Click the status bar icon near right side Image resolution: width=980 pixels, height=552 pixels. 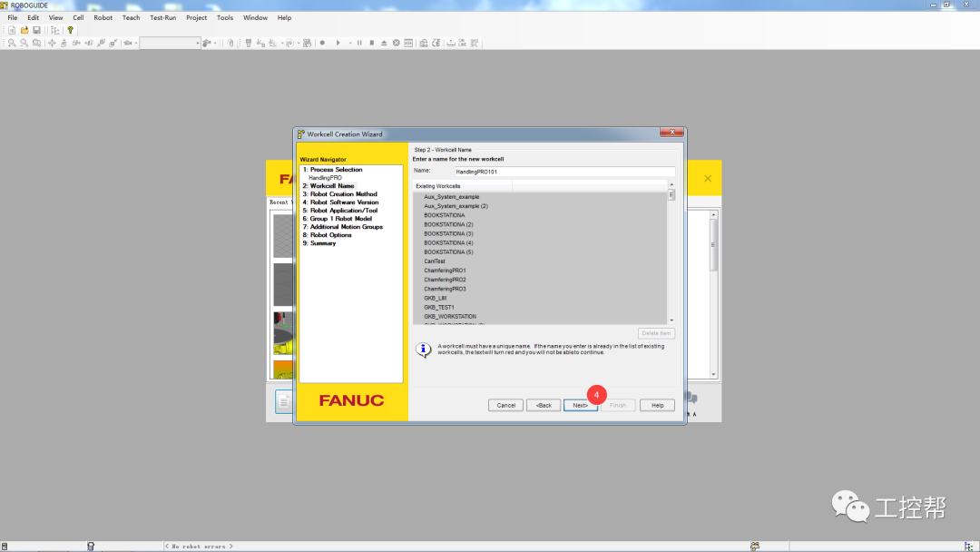pos(755,547)
